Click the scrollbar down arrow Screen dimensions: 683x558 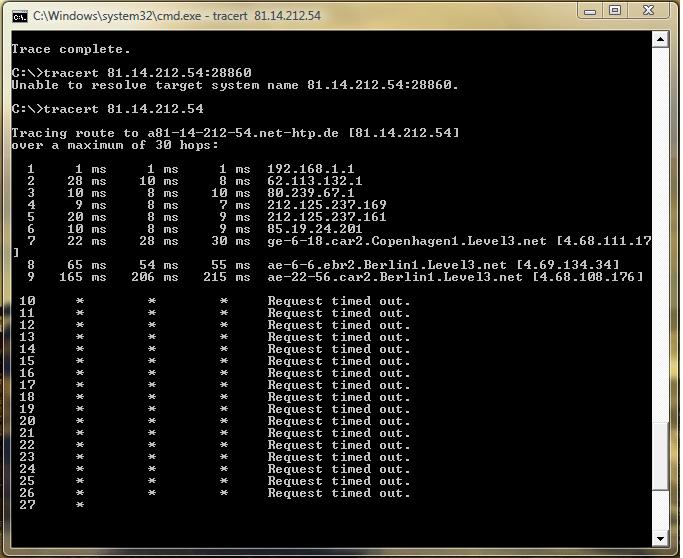tap(660, 539)
